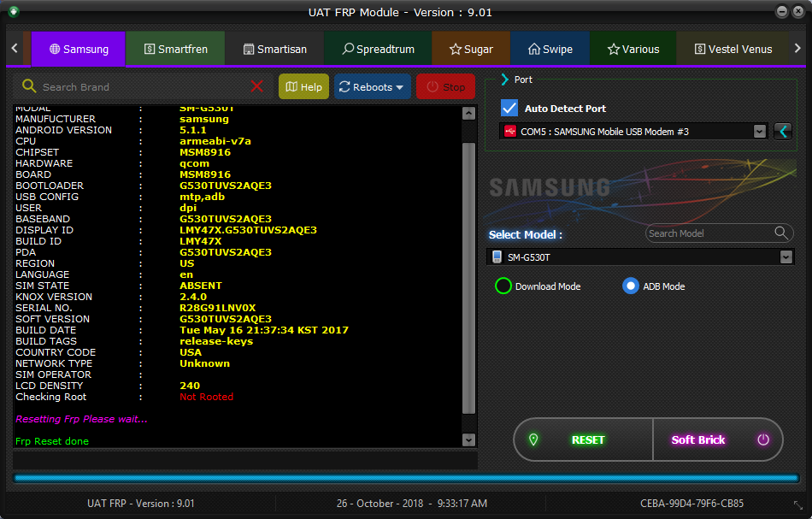The width and height of the screenshot is (812, 519).
Task: Click 'Frp Reset done' log line
Action: point(52,441)
